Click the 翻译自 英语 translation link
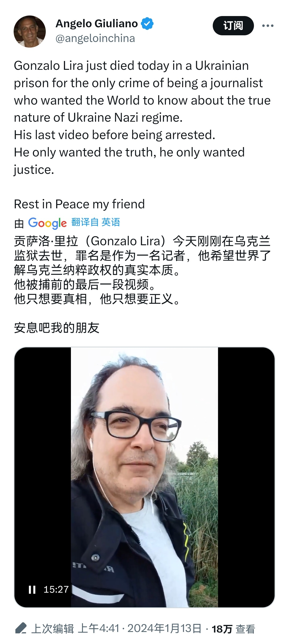 pyautogui.click(x=96, y=222)
